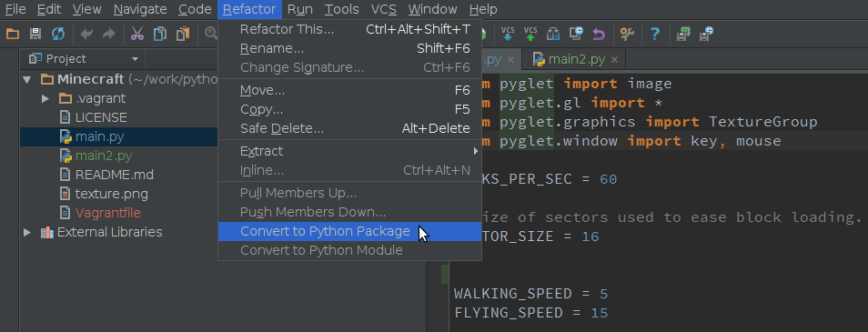Click the blue question mark Help icon
Viewport: 868px width, 332px height.
(655, 35)
